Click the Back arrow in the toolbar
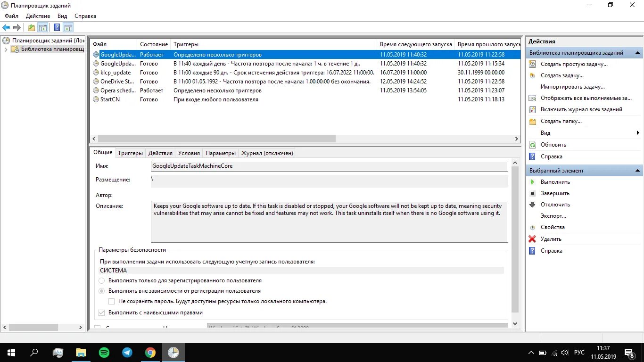The image size is (644, 362). [x=6, y=28]
